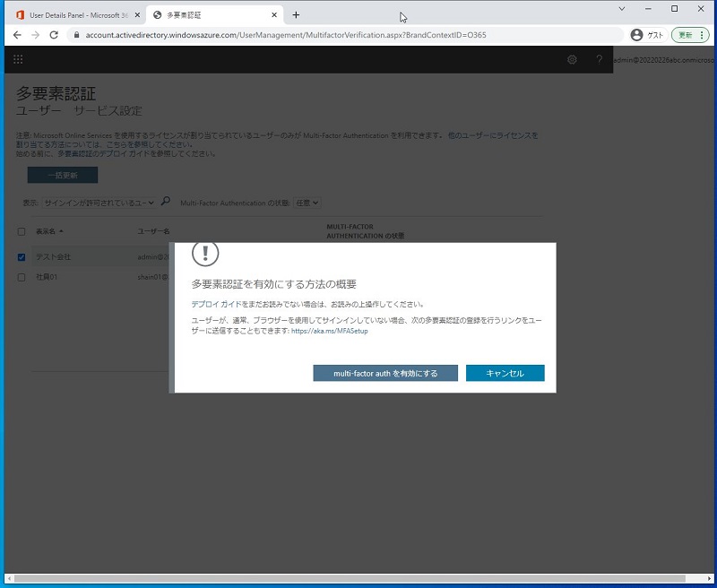This screenshot has width=717, height=588.
Task: Open the app launcher waffle icon
Action: tap(18, 59)
